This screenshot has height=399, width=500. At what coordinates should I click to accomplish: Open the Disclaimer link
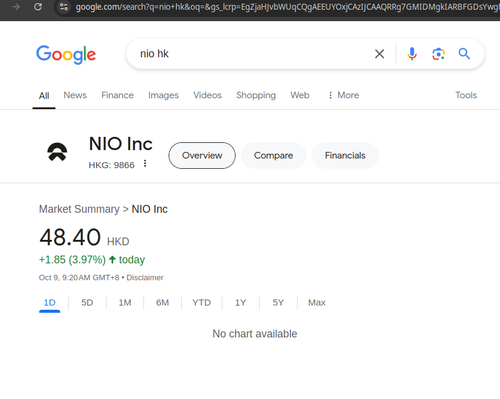[145, 278]
